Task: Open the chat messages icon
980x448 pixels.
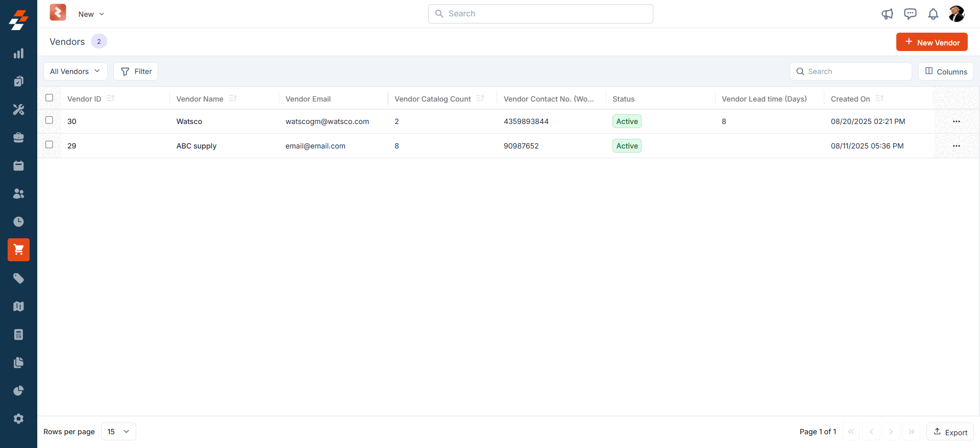Action: pyautogui.click(x=910, y=14)
